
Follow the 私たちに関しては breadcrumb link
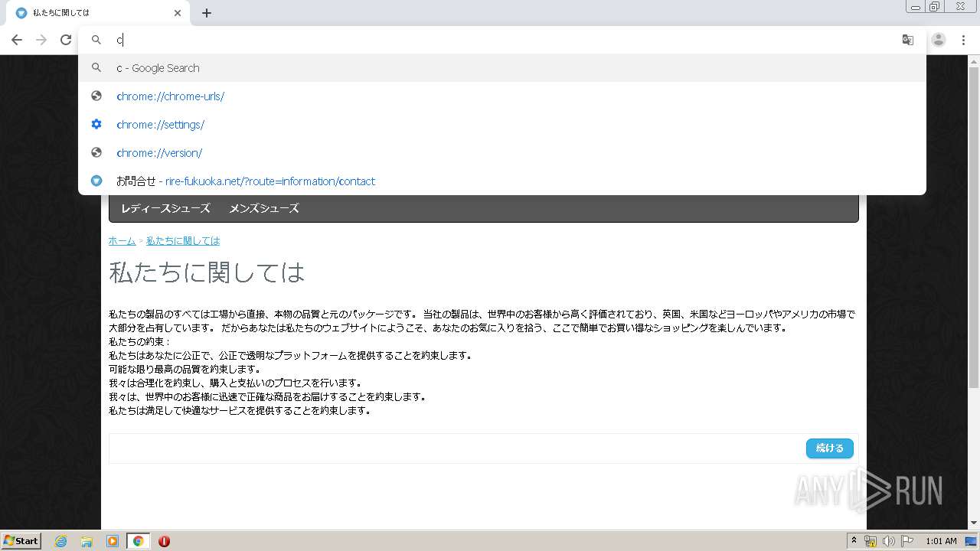pos(183,241)
